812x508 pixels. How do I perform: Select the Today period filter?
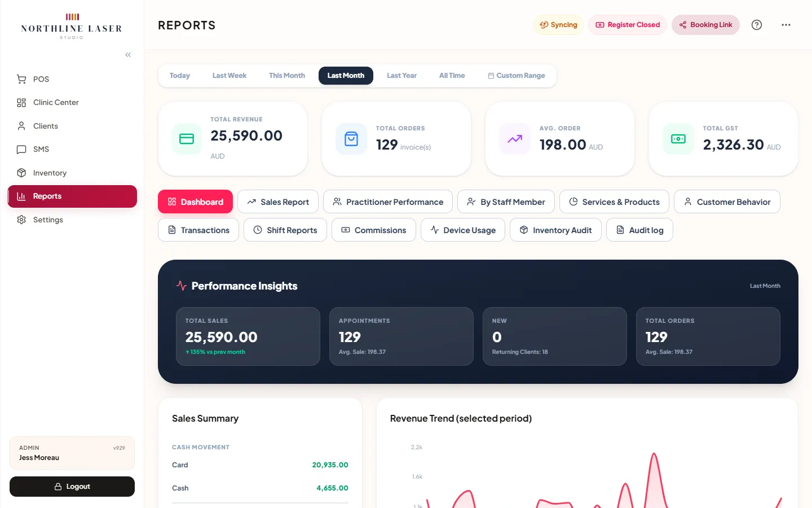pyautogui.click(x=180, y=76)
